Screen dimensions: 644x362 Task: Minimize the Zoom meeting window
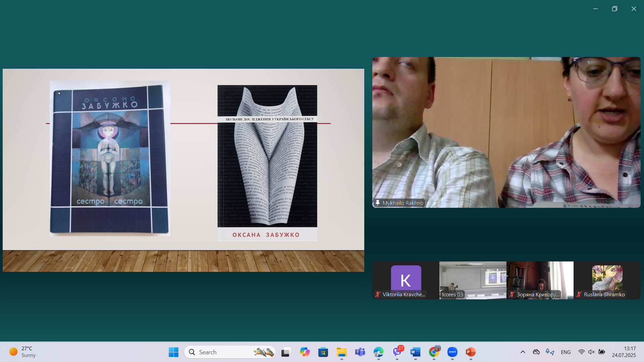point(595,9)
